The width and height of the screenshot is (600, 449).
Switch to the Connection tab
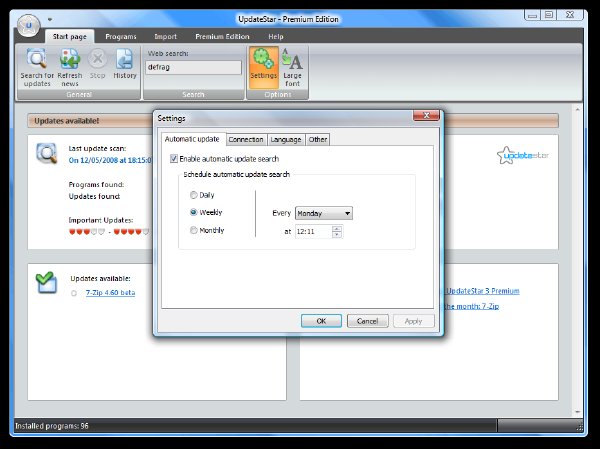tap(246, 140)
